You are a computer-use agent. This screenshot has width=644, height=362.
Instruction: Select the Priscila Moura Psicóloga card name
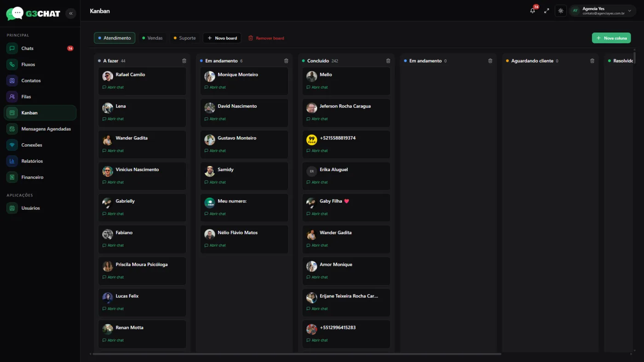pos(142,264)
